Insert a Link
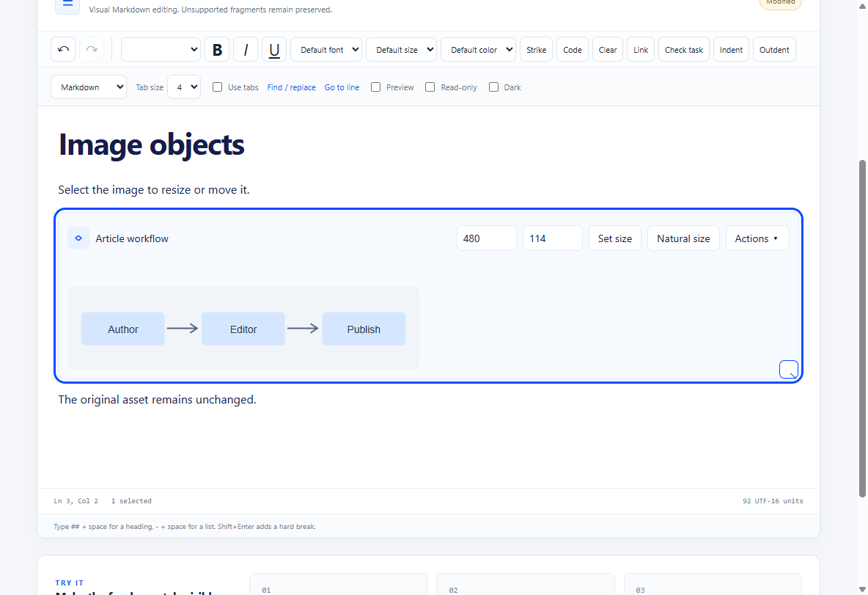 coord(641,49)
